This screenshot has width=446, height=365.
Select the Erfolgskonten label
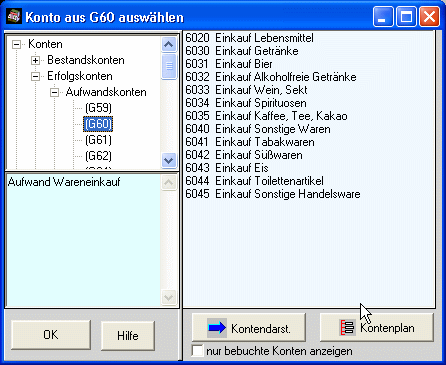pyautogui.click(x=80, y=76)
